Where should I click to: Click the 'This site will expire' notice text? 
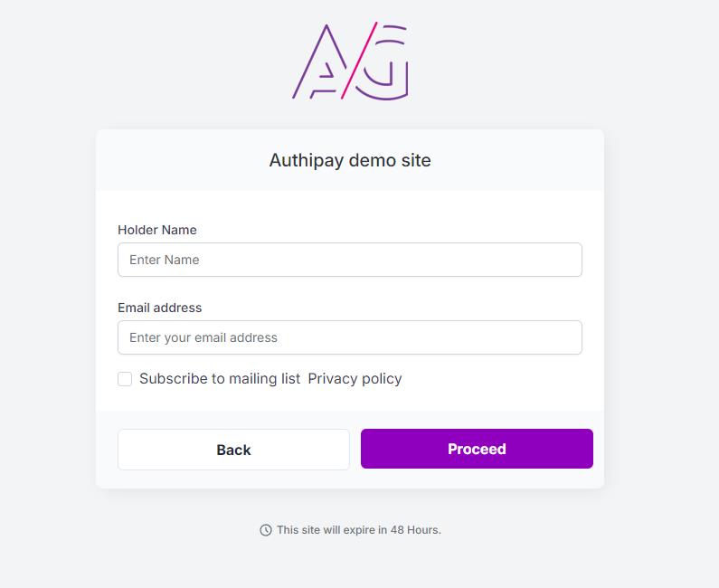click(358, 530)
